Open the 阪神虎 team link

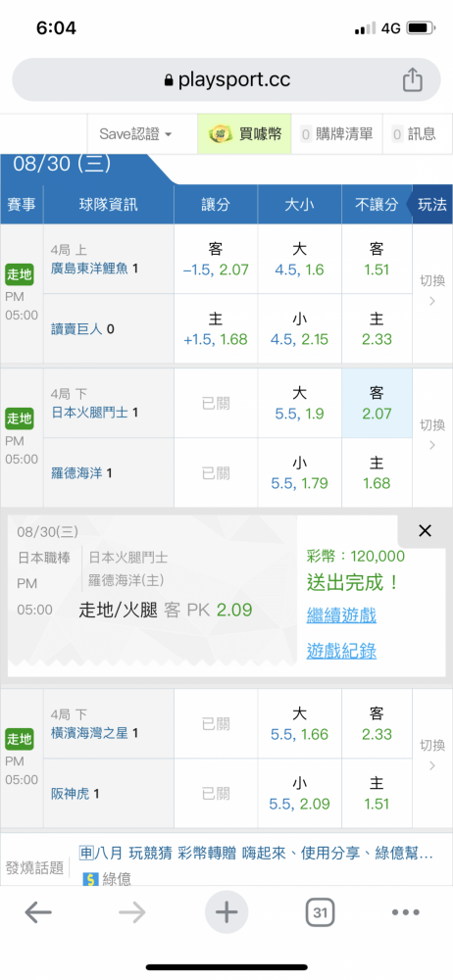click(72, 794)
